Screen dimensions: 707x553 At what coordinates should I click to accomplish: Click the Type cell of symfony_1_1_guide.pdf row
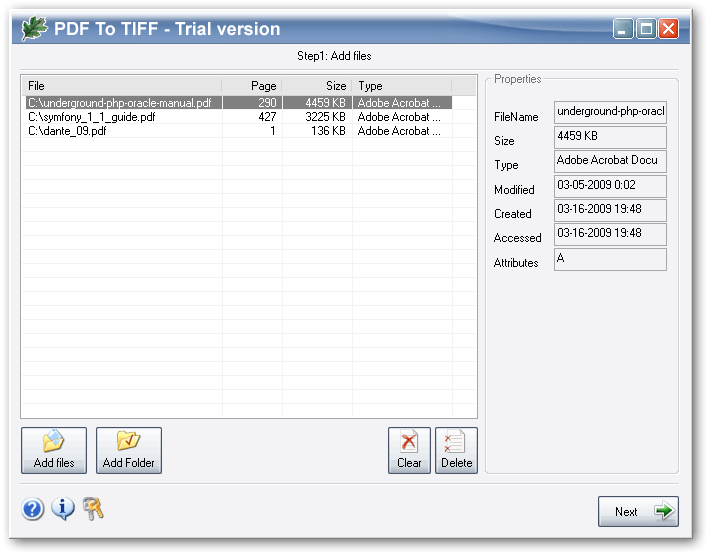tap(402, 117)
